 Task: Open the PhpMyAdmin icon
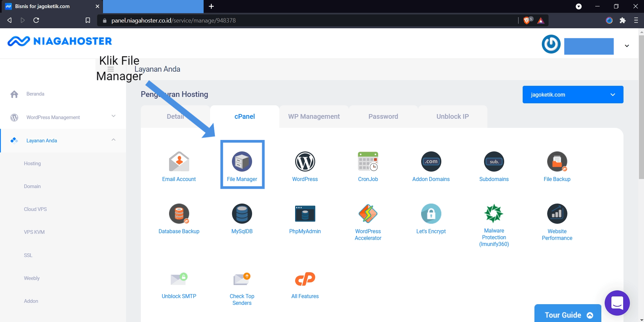305,214
